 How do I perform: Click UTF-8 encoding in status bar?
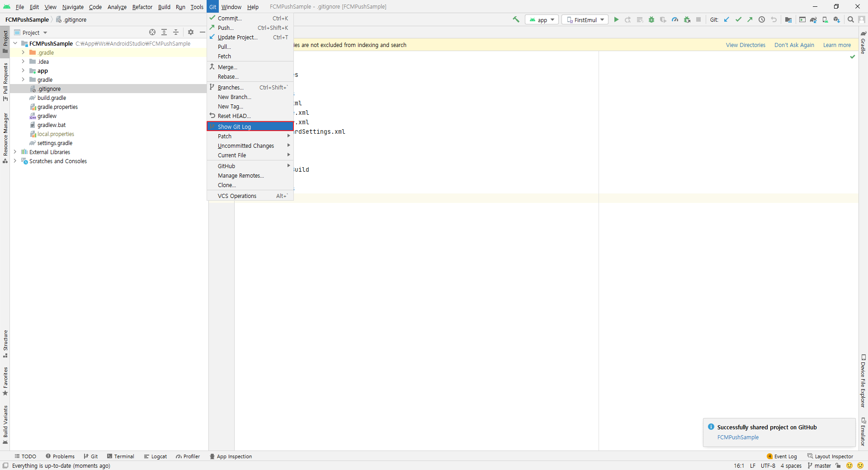[x=768, y=465]
